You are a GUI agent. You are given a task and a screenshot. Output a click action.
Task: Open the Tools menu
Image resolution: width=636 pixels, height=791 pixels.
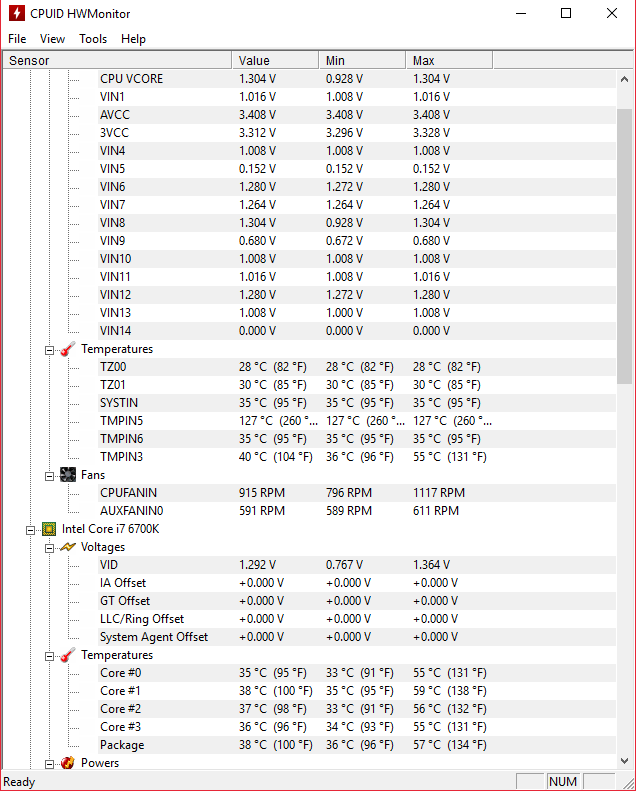(93, 39)
